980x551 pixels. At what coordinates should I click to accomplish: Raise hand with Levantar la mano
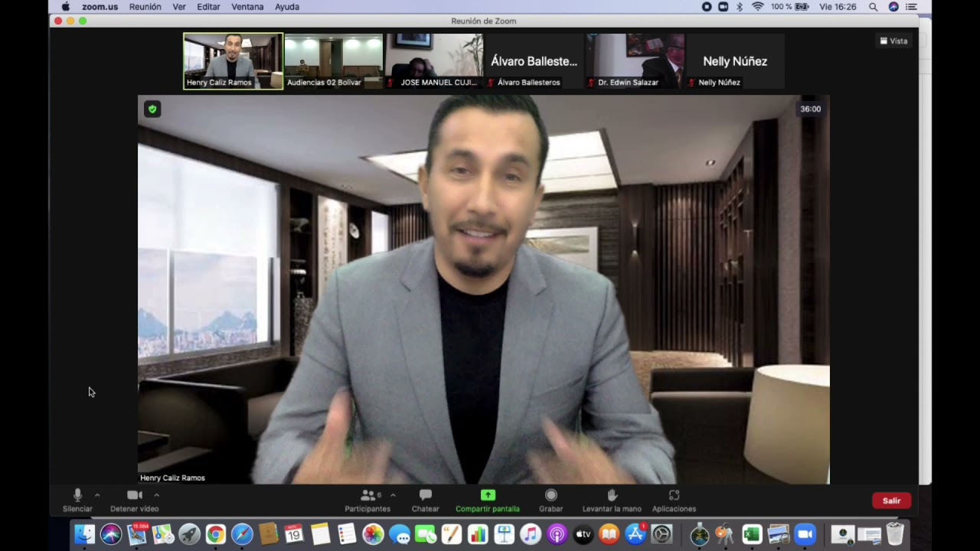click(612, 500)
